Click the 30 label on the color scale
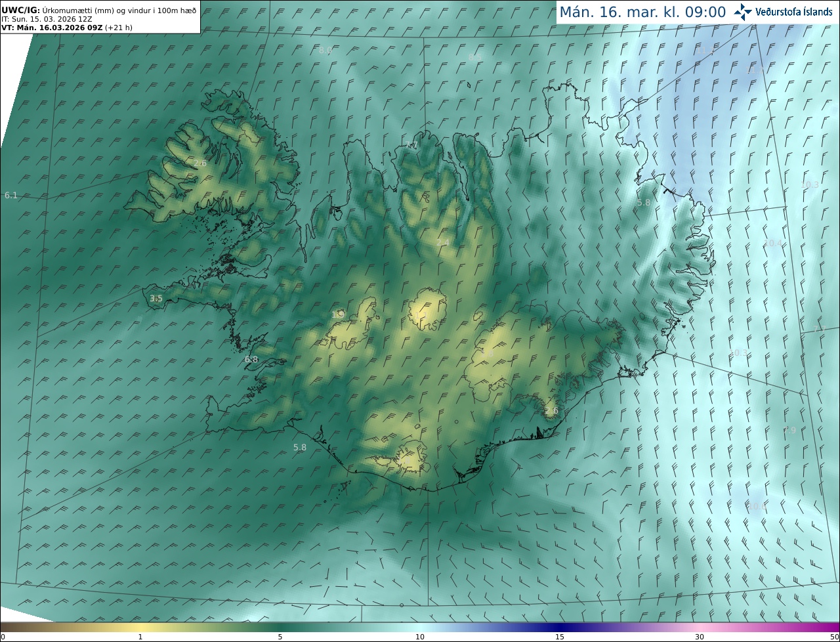The width and height of the screenshot is (840, 642). pos(700,637)
